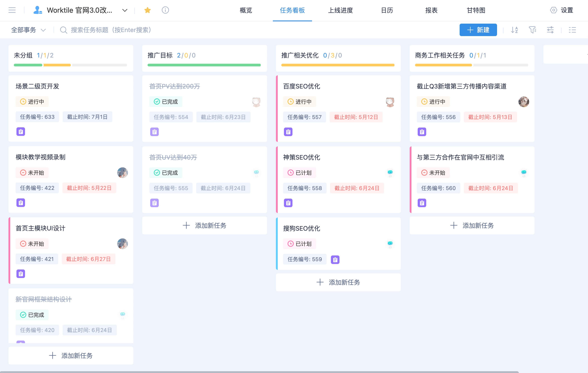Open the project info icon
This screenshot has width=588, height=373.
pyautogui.click(x=165, y=10)
